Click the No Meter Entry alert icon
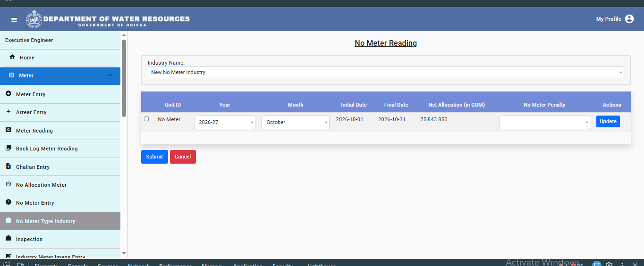The image size is (644, 266). [8, 202]
